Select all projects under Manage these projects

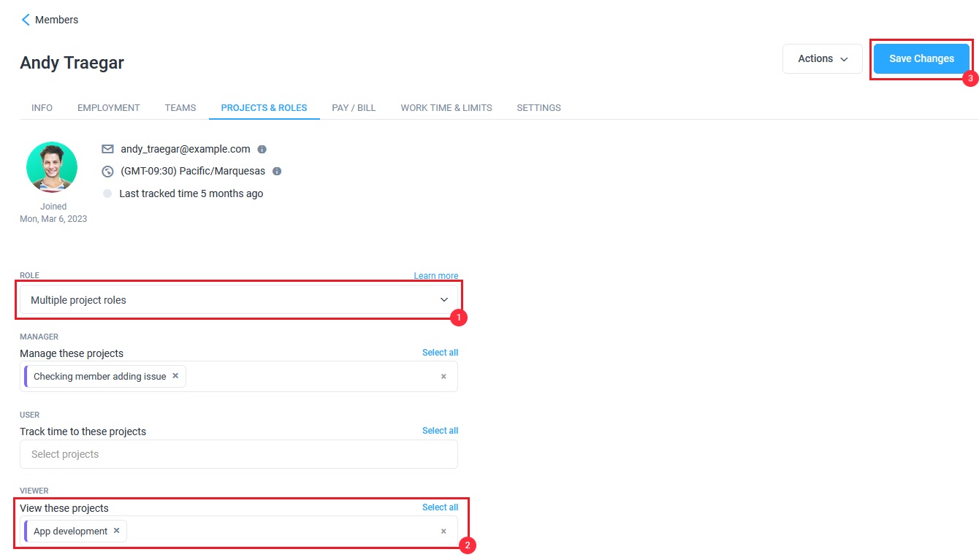click(440, 352)
